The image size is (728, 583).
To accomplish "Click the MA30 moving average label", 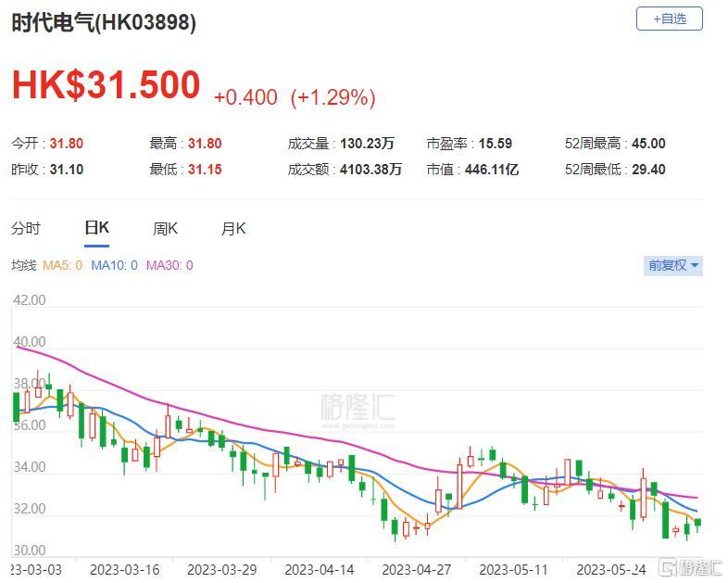I will pos(169,265).
